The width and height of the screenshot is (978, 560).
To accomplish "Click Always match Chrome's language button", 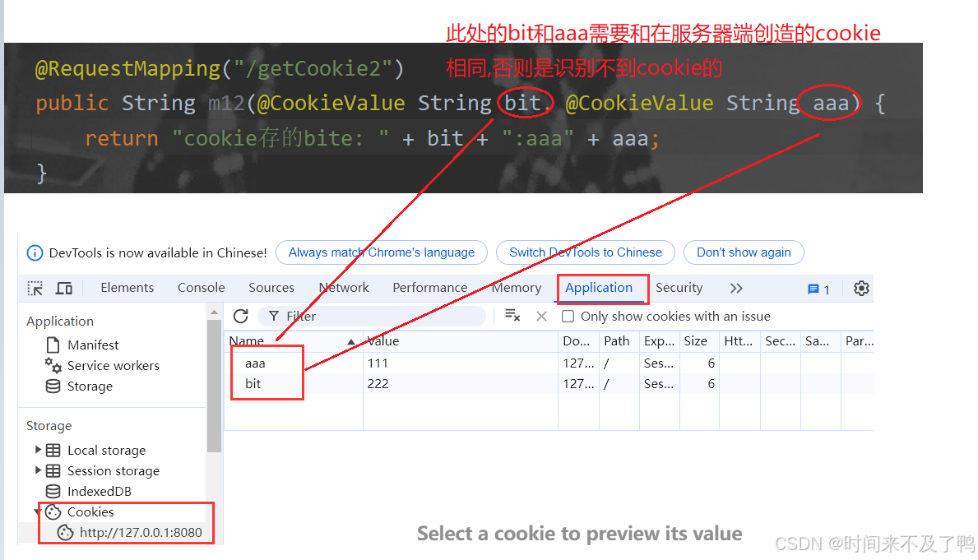I will (381, 252).
